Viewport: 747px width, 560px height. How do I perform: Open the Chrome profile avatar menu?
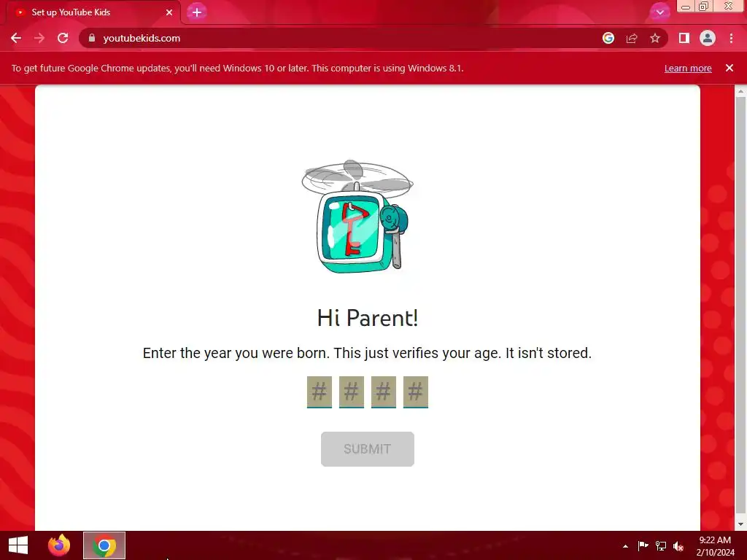point(708,38)
